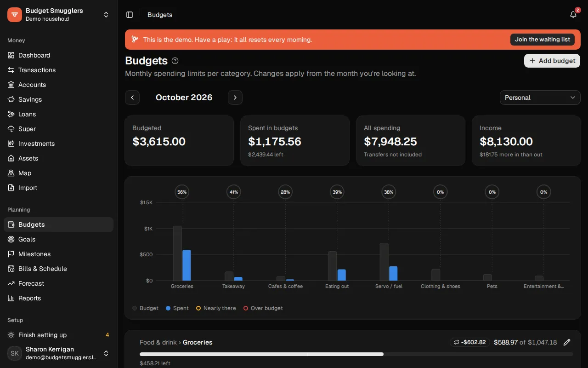Toggle the Budget series in chart legend
Screen dimensions: 588x368
coord(145,308)
